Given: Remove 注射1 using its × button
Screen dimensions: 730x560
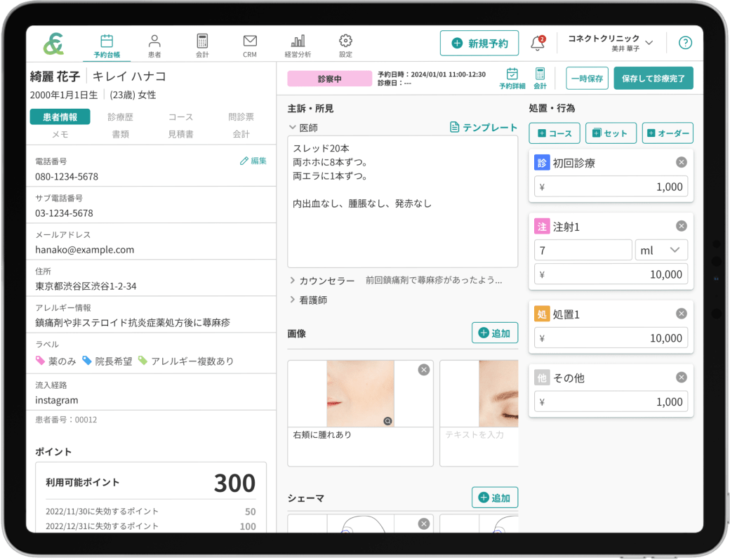Looking at the screenshot, I should pyautogui.click(x=681, y=226).
